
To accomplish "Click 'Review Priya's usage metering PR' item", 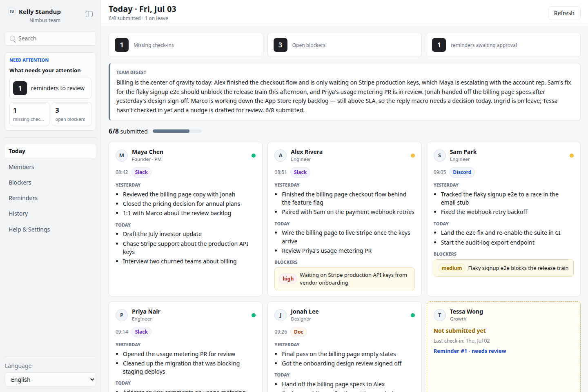I will (327, 251).
